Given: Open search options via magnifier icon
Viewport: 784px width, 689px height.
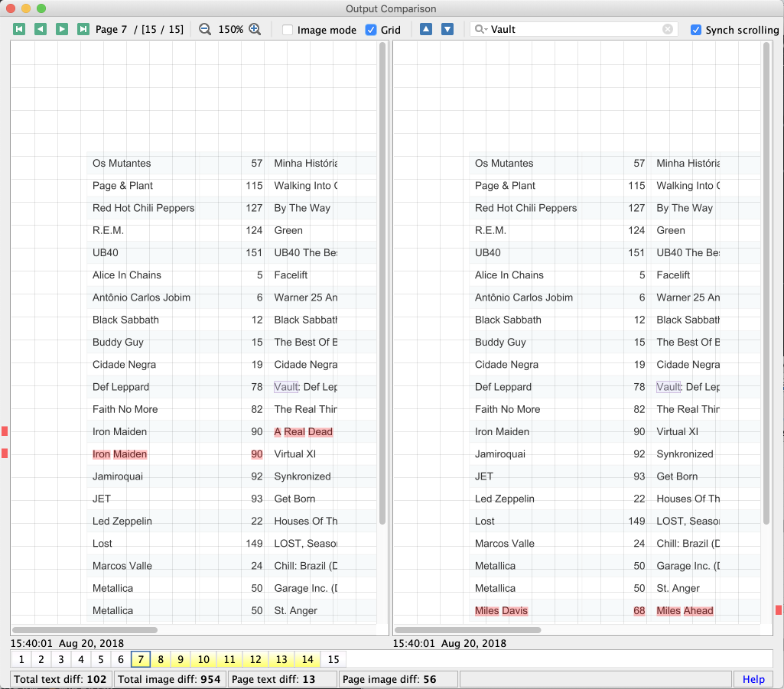Looking at the screenshot, I should pyautogui.click(x=480, y=29).
